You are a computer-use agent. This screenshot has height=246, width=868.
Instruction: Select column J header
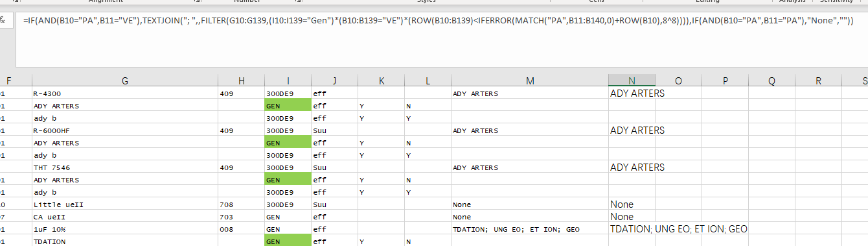pyautogui.click(x=334, y=80)
